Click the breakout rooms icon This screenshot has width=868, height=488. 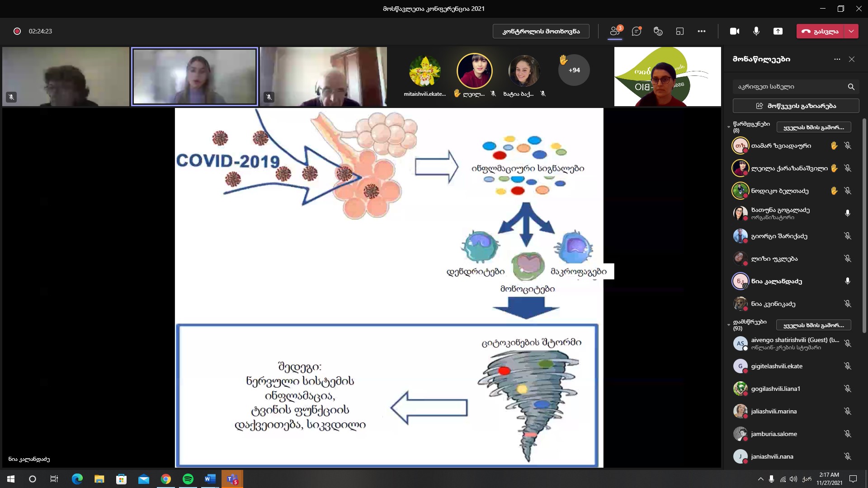(680, 31)
